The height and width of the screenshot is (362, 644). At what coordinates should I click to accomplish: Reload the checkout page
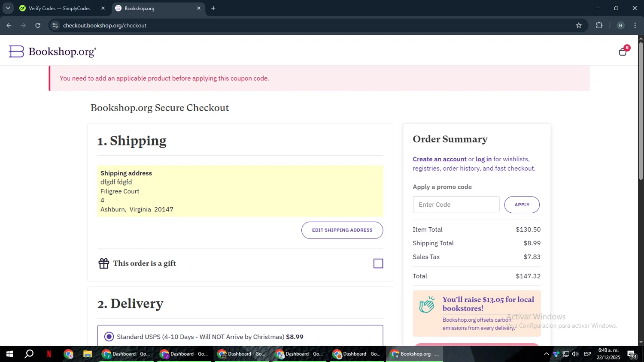tap(38, 25)
